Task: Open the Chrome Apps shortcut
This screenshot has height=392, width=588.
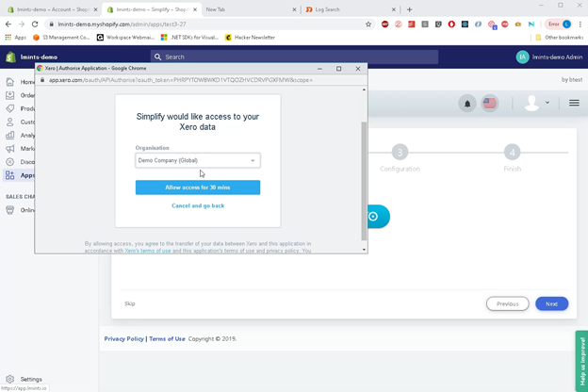Action: [x=15, y=38]
